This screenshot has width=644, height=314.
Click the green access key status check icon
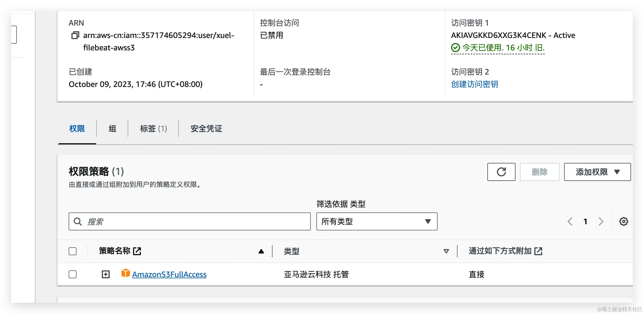coord(455,48)
